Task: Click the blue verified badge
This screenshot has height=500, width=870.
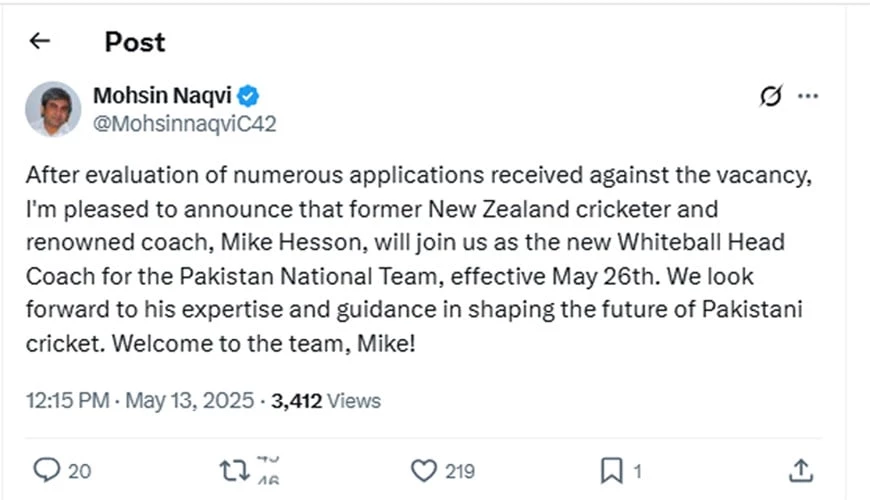Action: click(x=249, y=96)
